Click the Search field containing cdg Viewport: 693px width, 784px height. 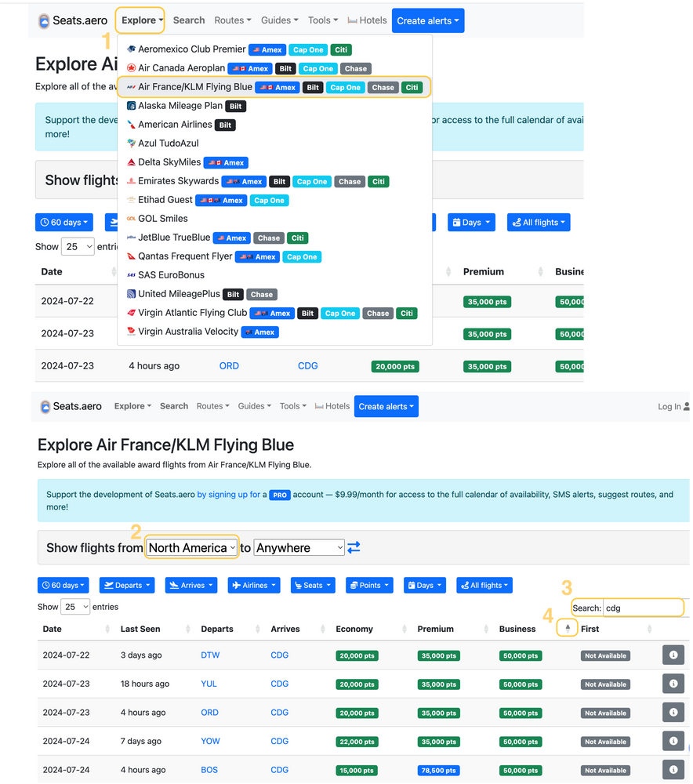pos(643,608)
